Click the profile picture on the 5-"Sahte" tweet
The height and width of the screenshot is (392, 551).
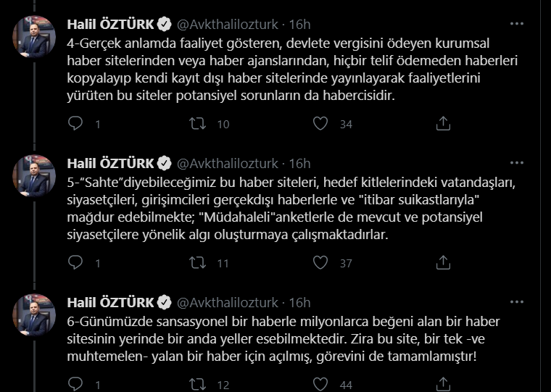34,178
